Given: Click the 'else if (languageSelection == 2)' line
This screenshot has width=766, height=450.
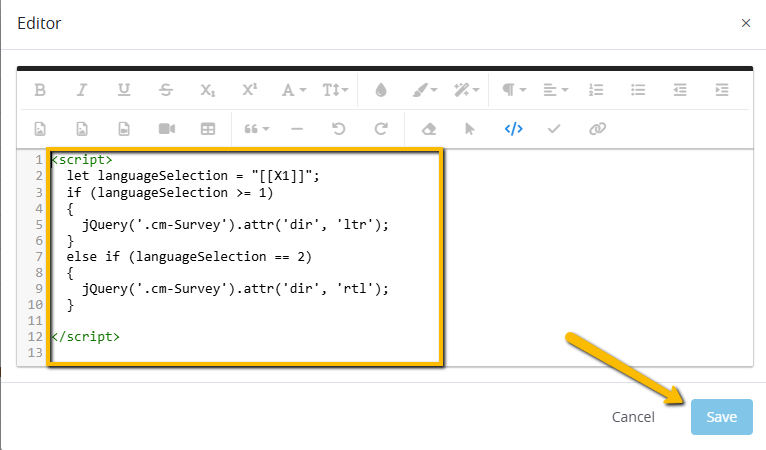Looking at the screenshot, I should pyautogui.click(x=189, y=257).
